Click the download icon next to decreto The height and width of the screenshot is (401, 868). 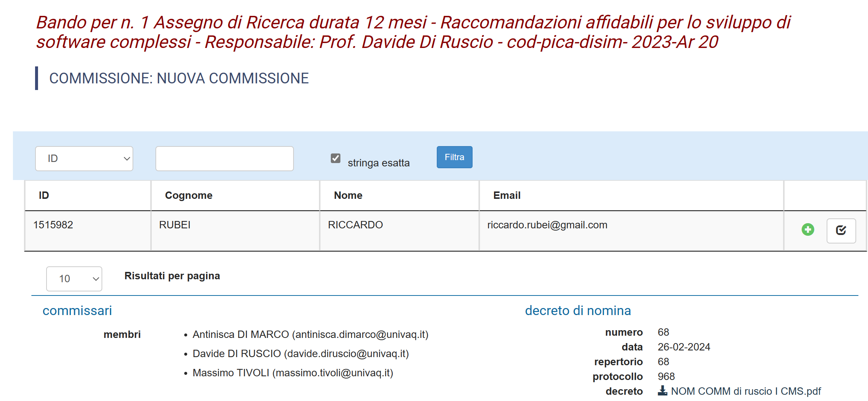[x=663, y=391]
